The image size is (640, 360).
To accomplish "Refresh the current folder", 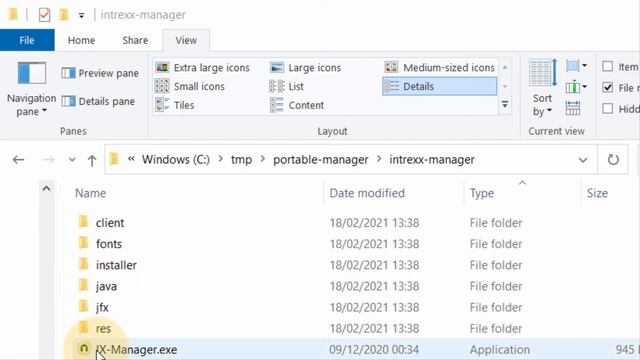I will click(x=613, y=160).
